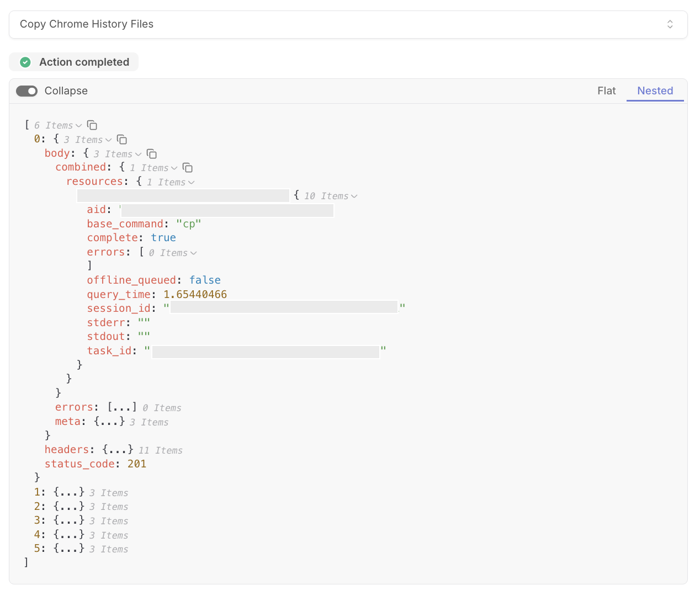Expand the headers 11 Items node
The width and height of the screenshot is (700, 596).
pyautogui.click(x=118, y=450)
